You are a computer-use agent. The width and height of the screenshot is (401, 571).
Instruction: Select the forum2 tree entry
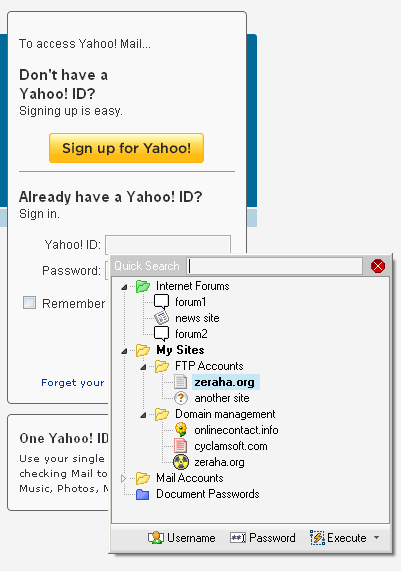point(191,334)
